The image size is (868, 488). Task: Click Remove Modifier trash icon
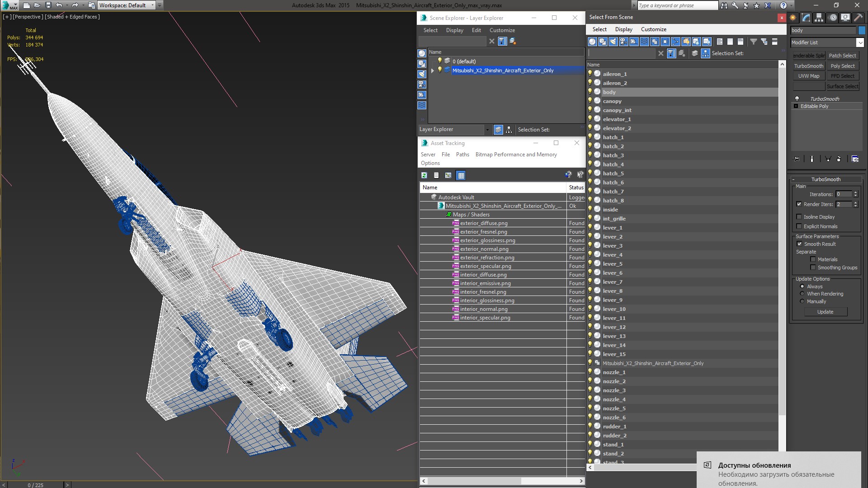839,159
